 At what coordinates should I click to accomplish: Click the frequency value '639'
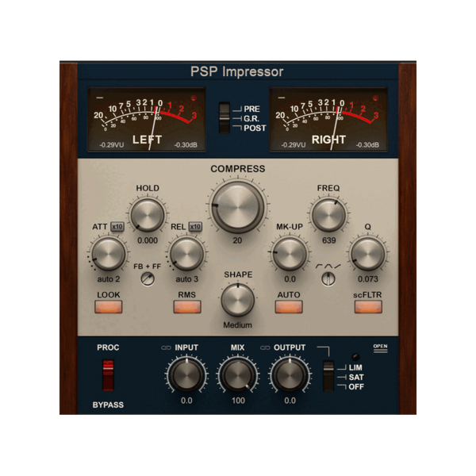click(328, 240)
